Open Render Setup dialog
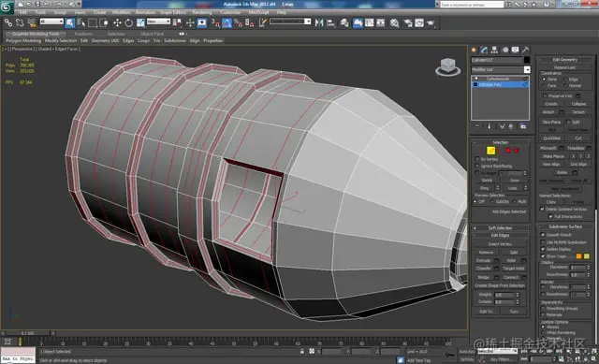The image size is (599, 364). coord(408,22)
